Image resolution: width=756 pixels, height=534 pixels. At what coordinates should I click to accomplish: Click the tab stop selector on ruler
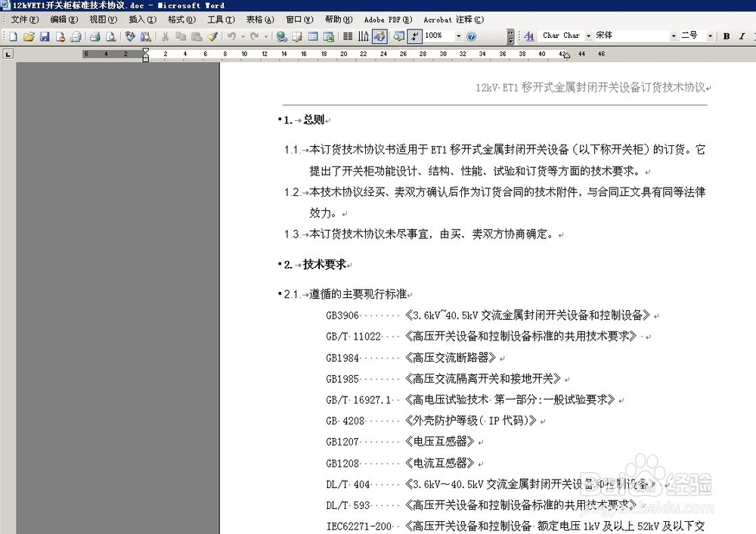(8, 54)
